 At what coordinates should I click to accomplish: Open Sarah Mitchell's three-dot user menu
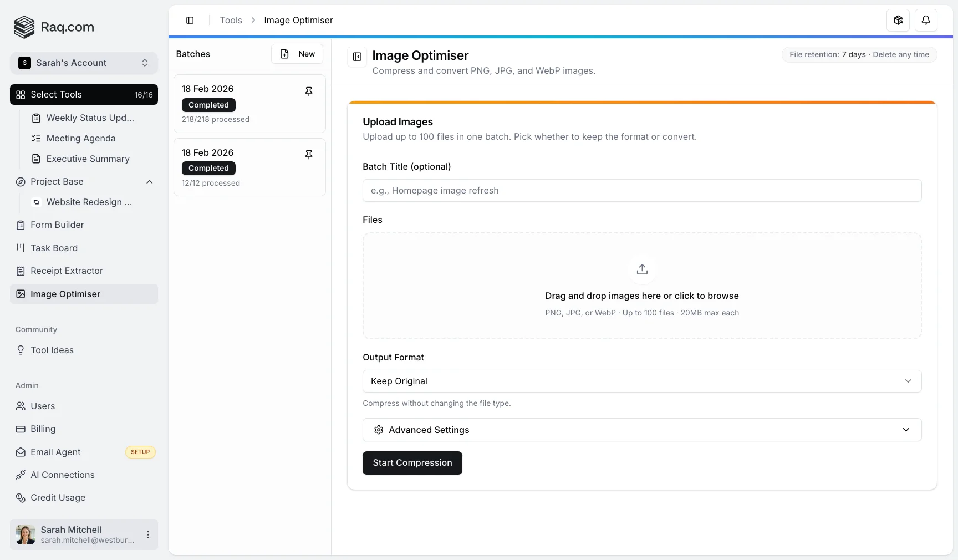[x=148, y=534]
